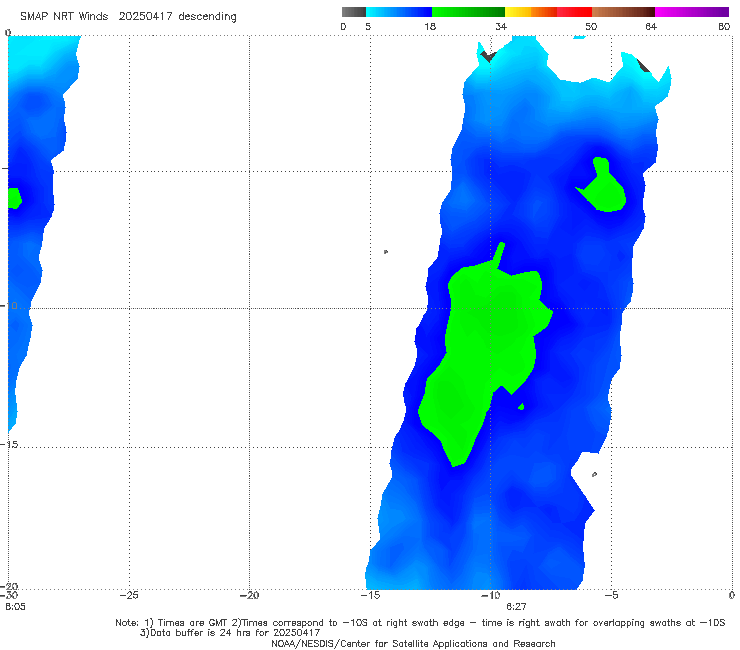Click the longitude axis label '-5'

coord(611,595)
